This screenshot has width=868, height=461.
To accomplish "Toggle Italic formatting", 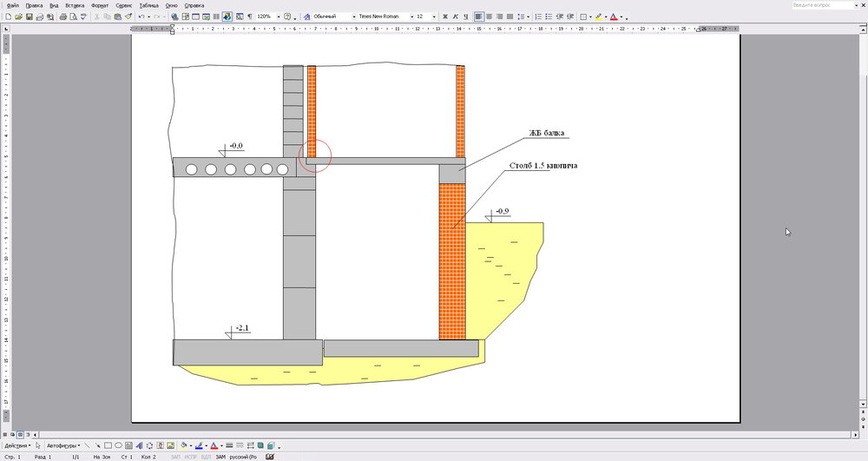I will coord(456,16).
